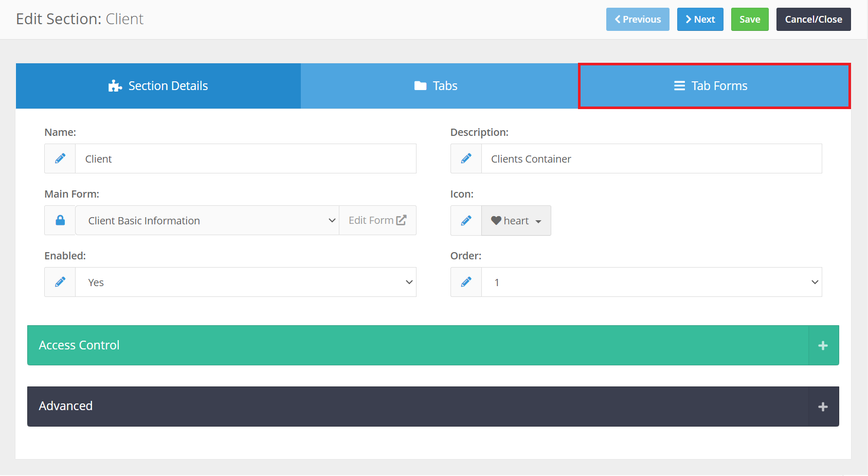The image size is (868, 476).
Task: Click into the Description input field
Action: [x=652, y=158]
